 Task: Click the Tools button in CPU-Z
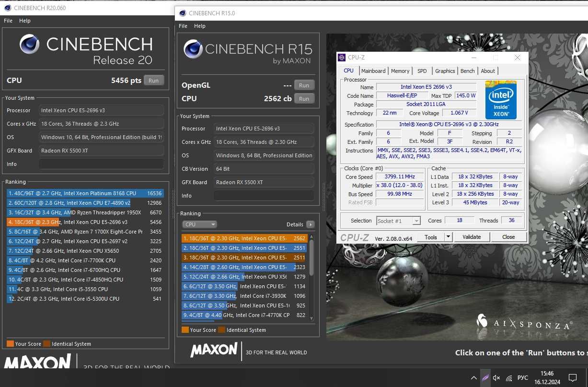tap(431, 237)
